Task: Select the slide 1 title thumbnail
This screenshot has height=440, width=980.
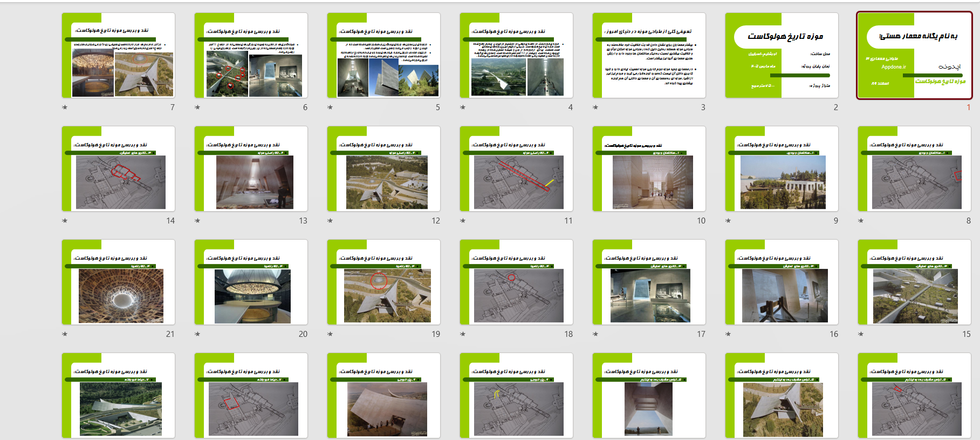Action: coord(914,56)
